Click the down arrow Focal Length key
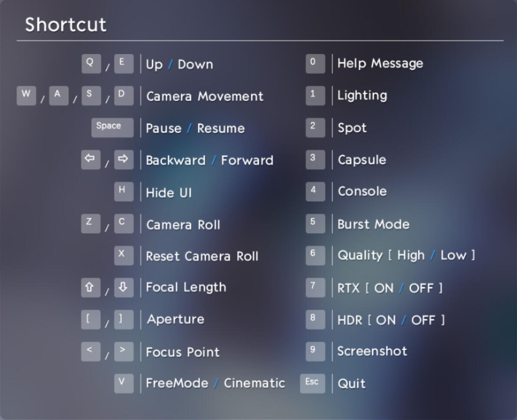517x420 pixels. [124, 288]
